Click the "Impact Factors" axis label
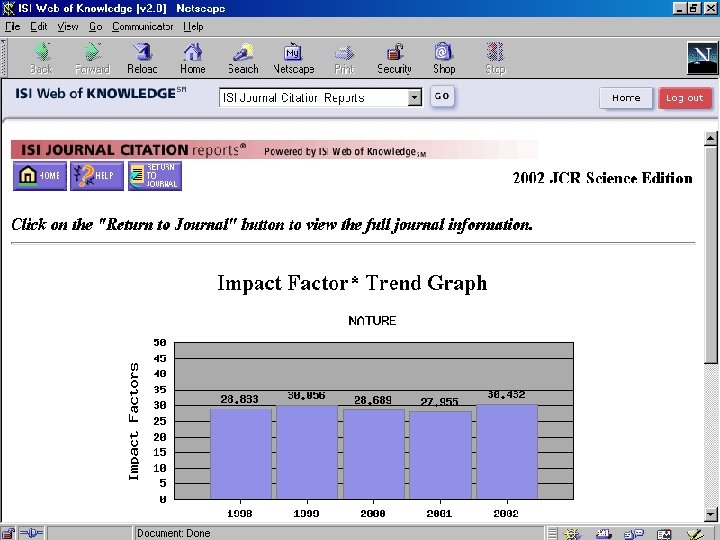This screenshot has height=540, width=720. pyautogui.click(x=133, y=422)
